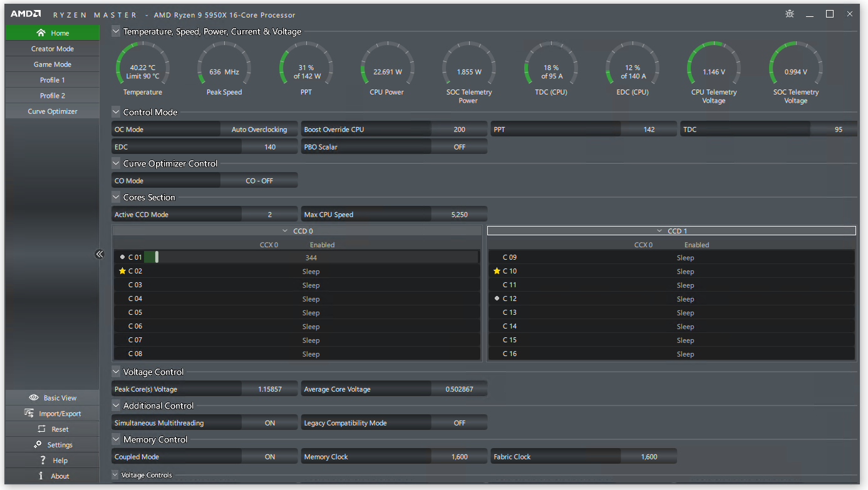The height and width of the screenshot is (490, 868).
Task: Click the gray dot next to C 12
Action: (497, 299)
